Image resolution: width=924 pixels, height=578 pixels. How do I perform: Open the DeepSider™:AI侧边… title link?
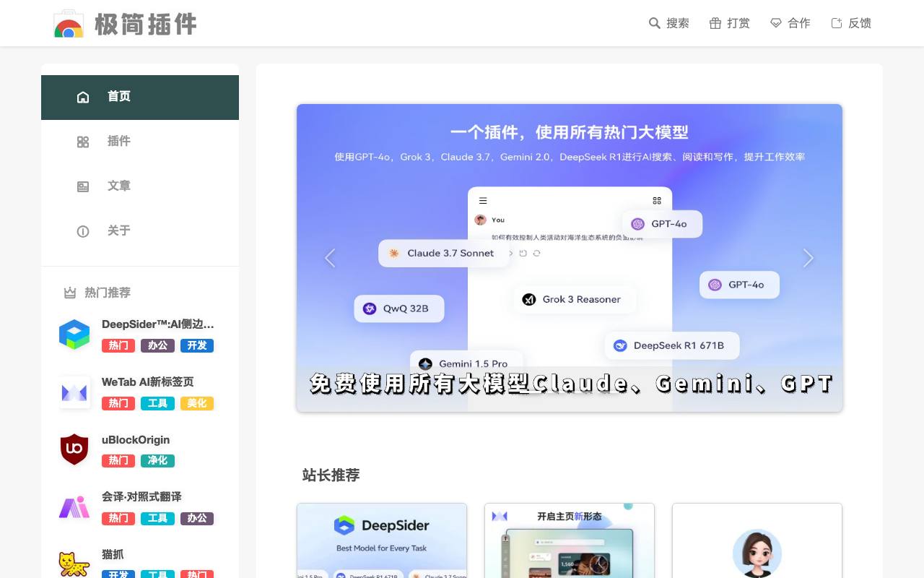pyautogui.click(x=158, y=324)
